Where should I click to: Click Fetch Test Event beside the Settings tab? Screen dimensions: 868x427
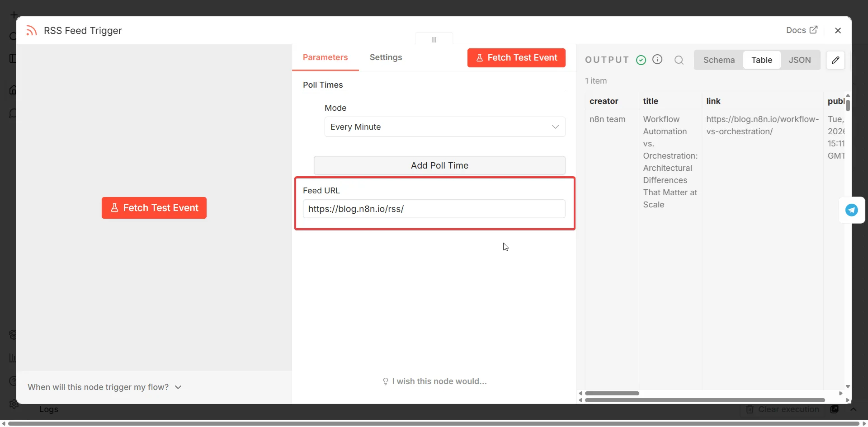click(x=516, y=58)
